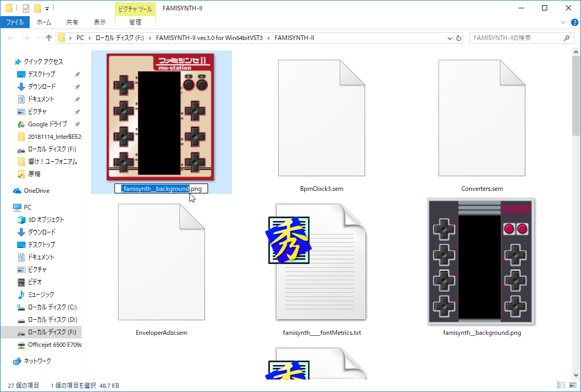Open the 管理 ribbon tab

(x=135, y=22)
